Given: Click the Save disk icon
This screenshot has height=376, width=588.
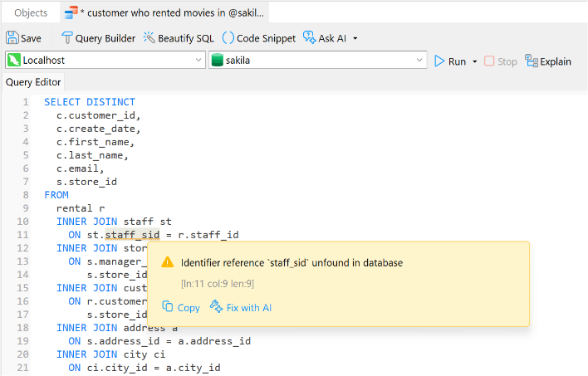Looking at the screenshot, I should [x=12, y=38].
